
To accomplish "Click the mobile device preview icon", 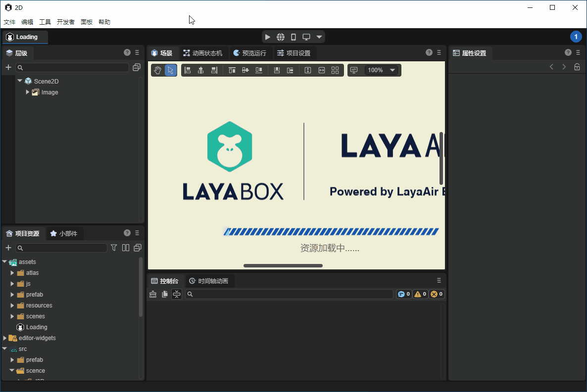I will pyautogui.click(x=293, y=37).
